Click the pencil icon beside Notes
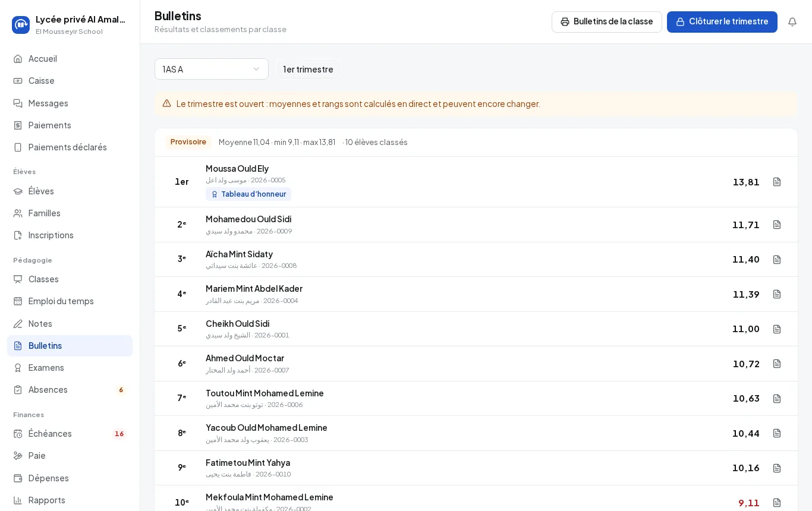Viewport: 812px width, 511px height. (18, 324)
